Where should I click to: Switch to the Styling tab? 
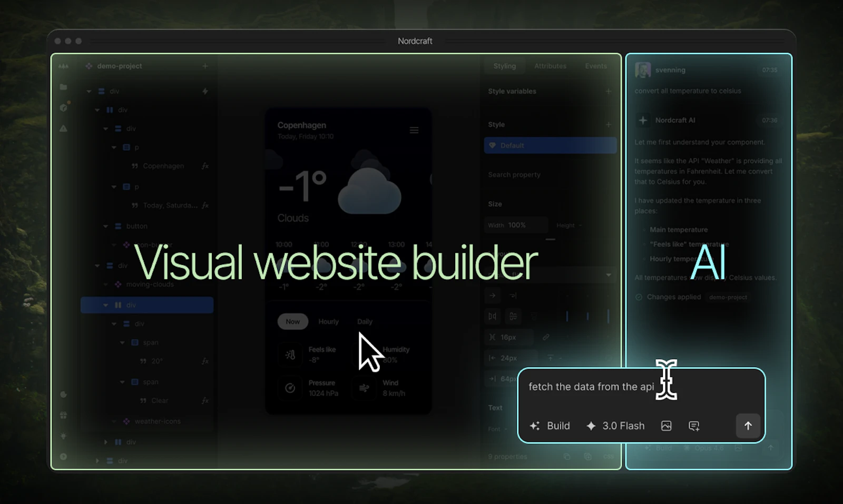pos(505,66)
